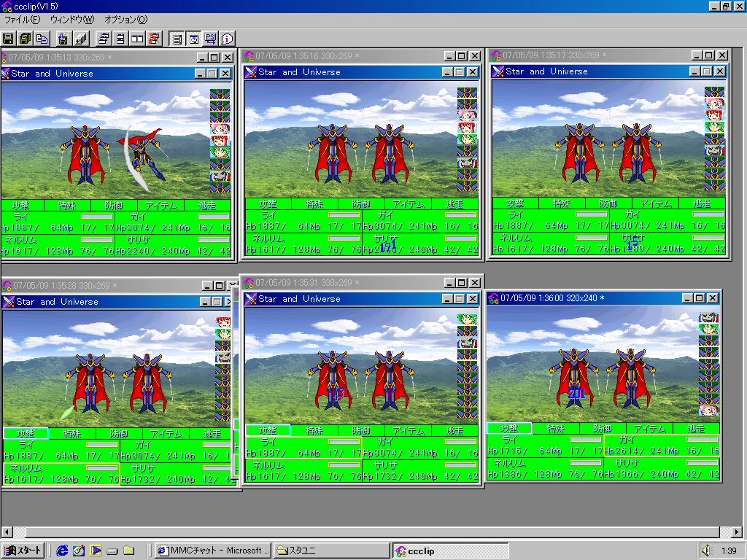This screenshot has height=560, width=747.
Task: Tile windows horizontally with the toolbar icon
Action: pos(120,39)
